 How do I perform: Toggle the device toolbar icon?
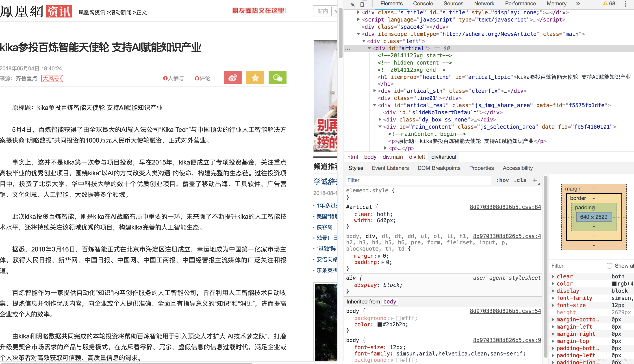[x=363, y=4]
